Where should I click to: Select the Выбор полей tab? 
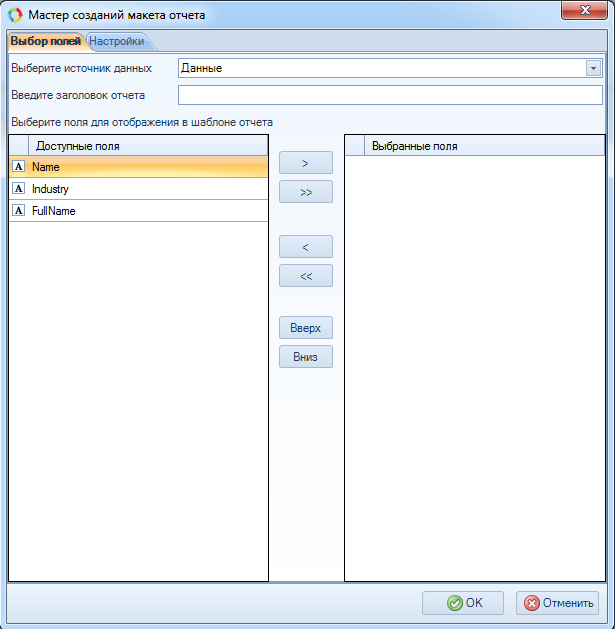click(45, 41)
